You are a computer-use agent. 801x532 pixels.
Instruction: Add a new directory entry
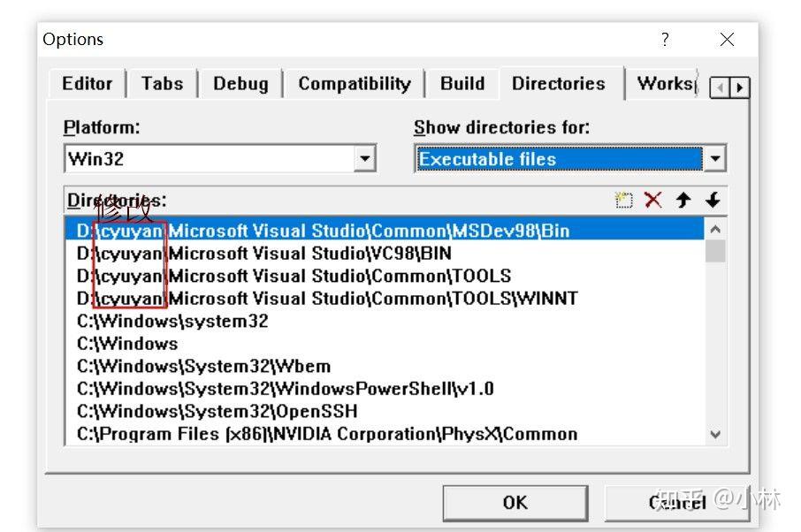click(x=623, y=200)
